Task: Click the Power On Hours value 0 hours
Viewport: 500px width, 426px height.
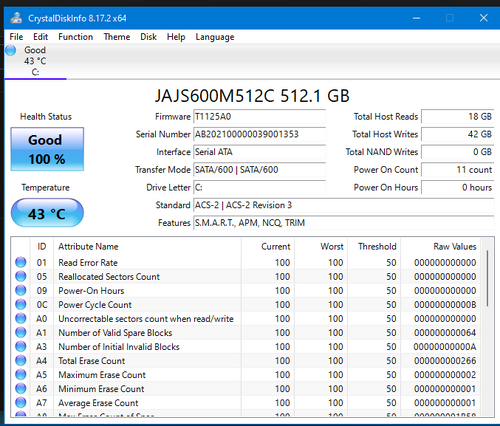Action: point(458,187)
